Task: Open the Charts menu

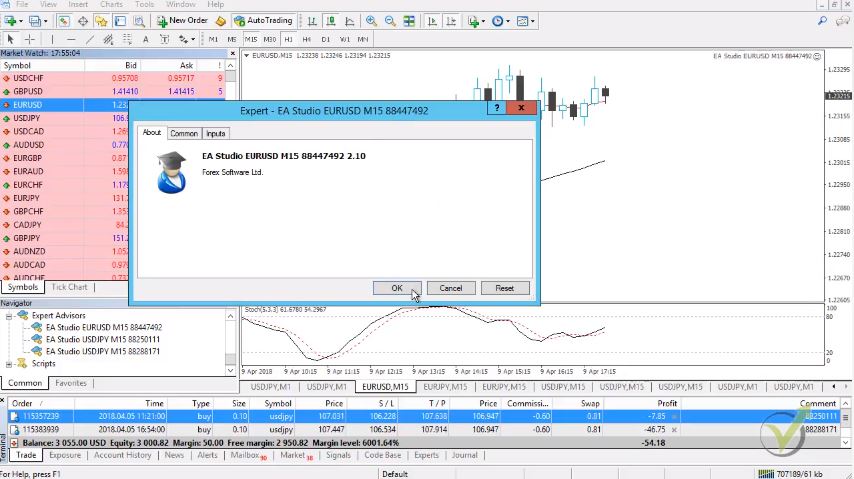Action: coord(111,4)
